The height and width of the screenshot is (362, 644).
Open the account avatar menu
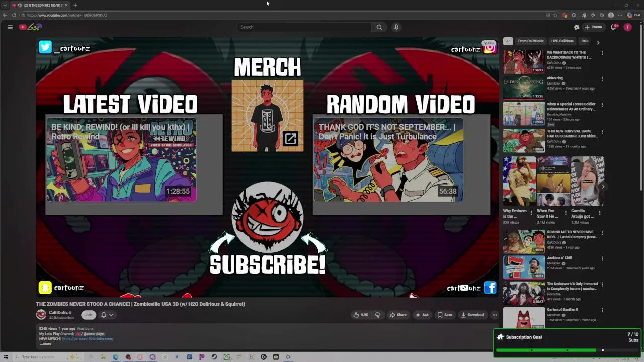click(627, 27)
